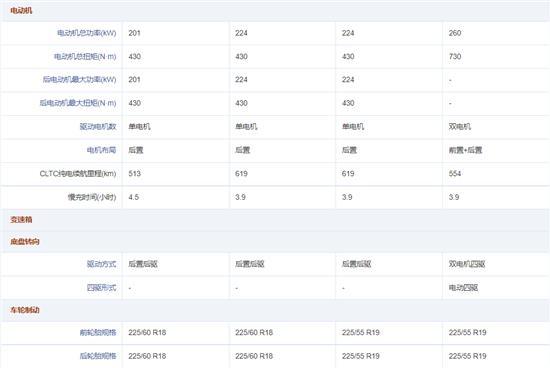Select the 260 total power value
This screenshot has width=550, height=368.
455,33
